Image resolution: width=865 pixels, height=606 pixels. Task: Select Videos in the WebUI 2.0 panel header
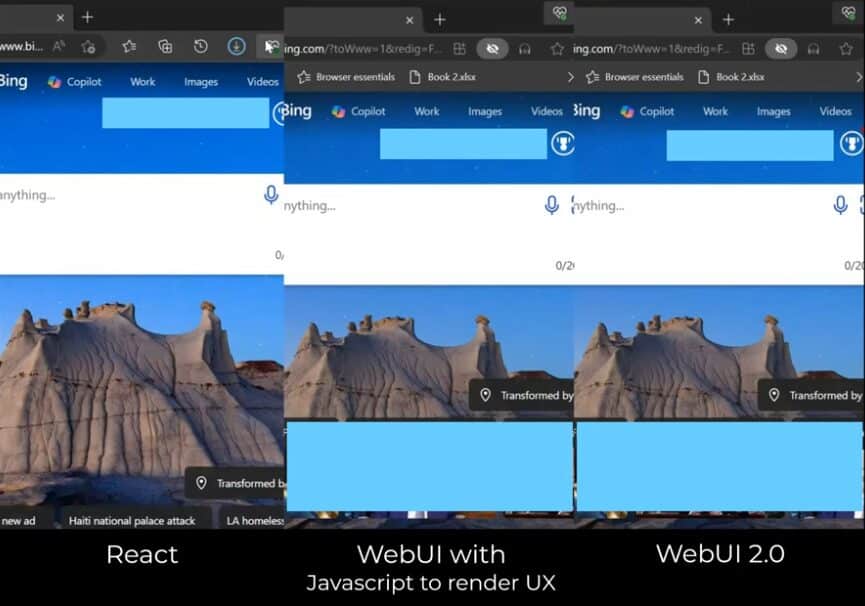coord(835,111)
